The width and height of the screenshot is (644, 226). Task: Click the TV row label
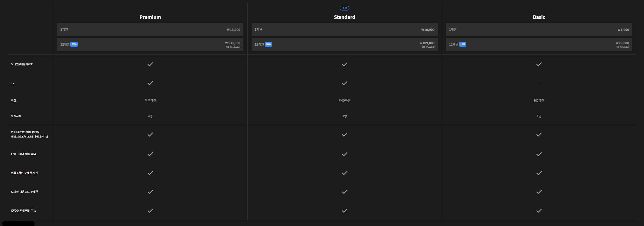point(13,83)
